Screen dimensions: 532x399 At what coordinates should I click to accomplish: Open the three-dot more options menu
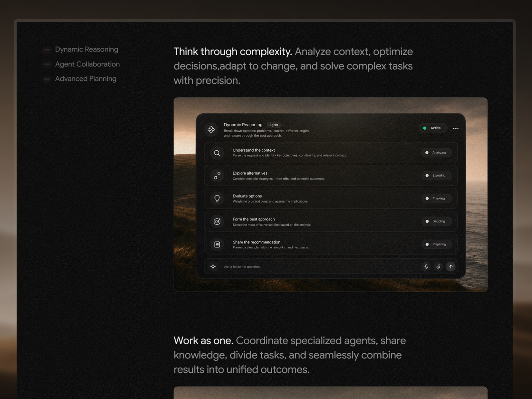456,128
